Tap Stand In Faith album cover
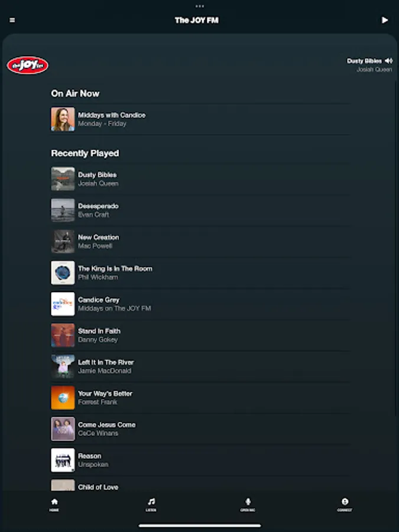Viewport: 399px width, 532px height. (63, 335)
